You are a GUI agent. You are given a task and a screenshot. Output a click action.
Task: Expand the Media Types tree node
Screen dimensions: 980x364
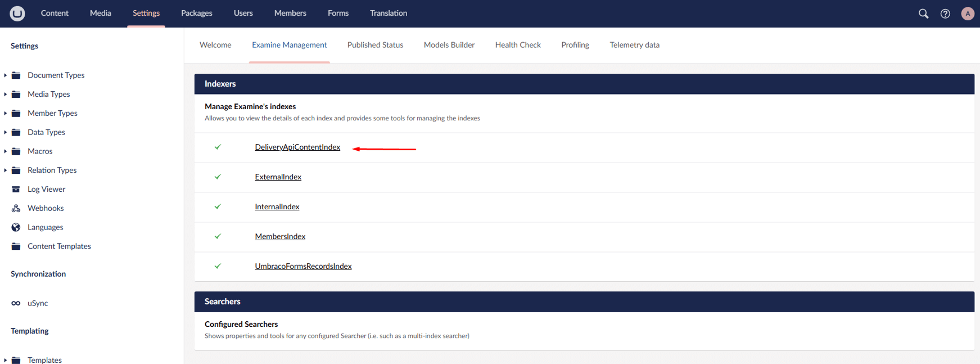pyautogui.click(x=5, y=95)
